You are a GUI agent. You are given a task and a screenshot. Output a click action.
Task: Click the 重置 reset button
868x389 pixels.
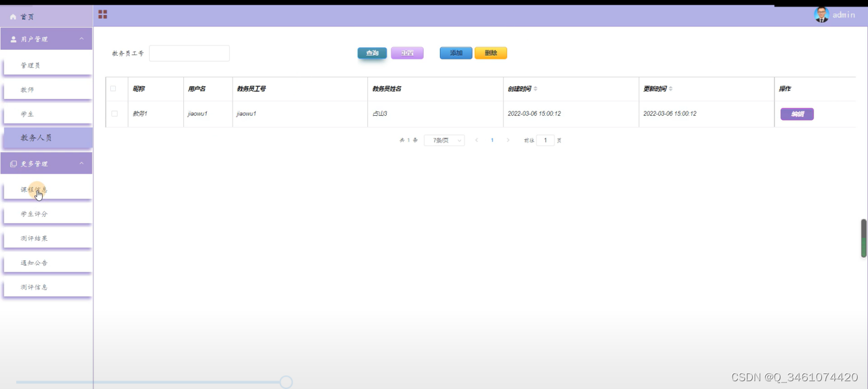[x=407, y=53]
